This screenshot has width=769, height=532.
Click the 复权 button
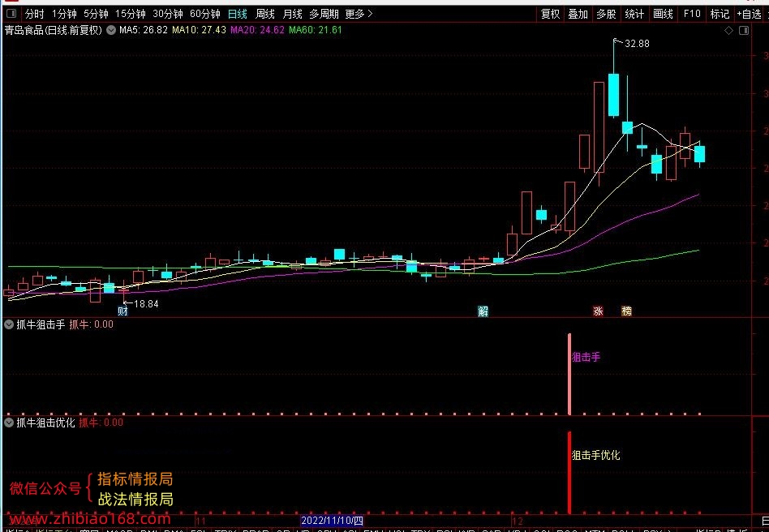(x=550, y=15)
